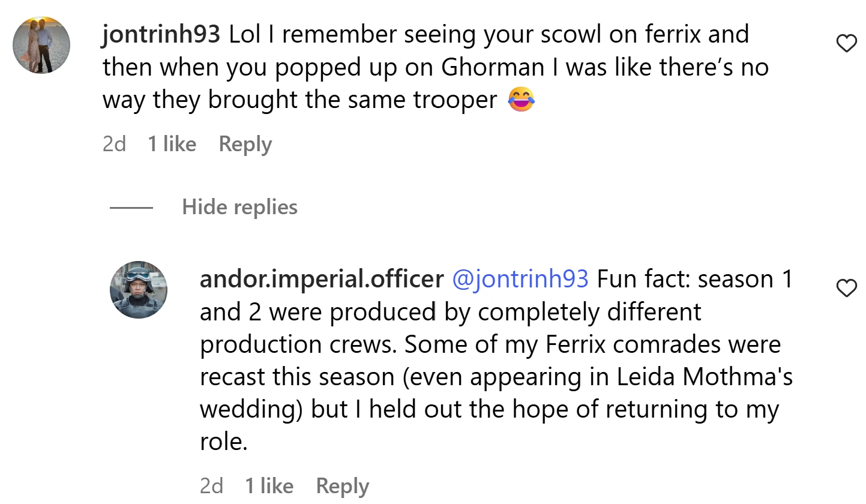
Task: Reply to andor.imperial.officer's comment
Action: tap(342, 486)
